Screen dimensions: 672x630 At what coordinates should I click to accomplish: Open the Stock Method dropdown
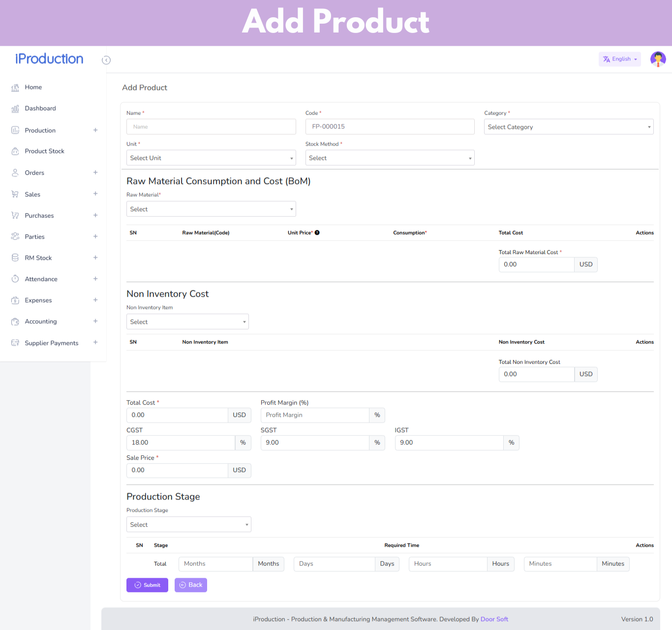coord(389,157)
